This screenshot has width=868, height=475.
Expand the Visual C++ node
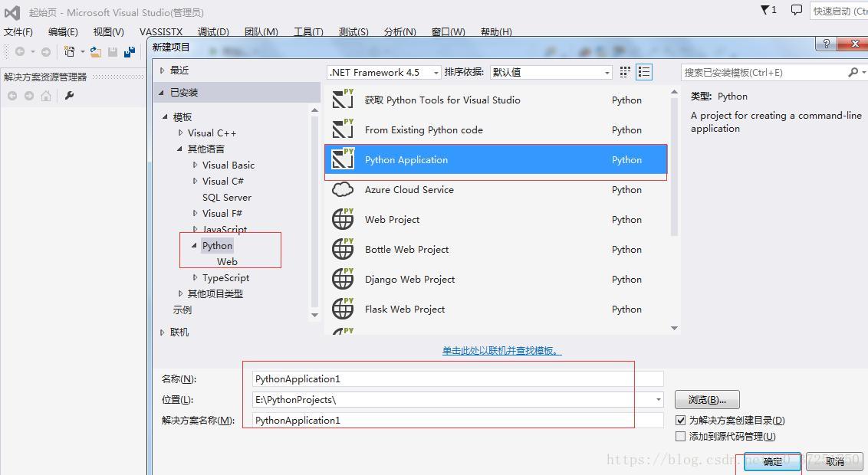[180, 133]
